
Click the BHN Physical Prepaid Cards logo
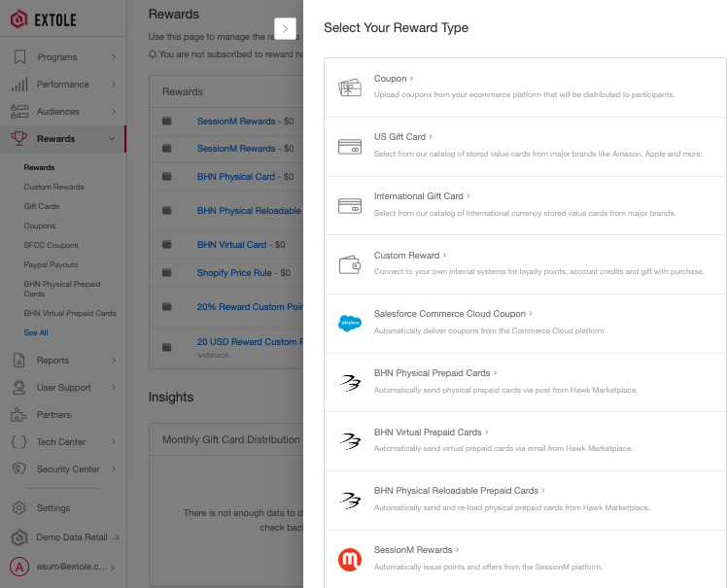tap(350, 383)
